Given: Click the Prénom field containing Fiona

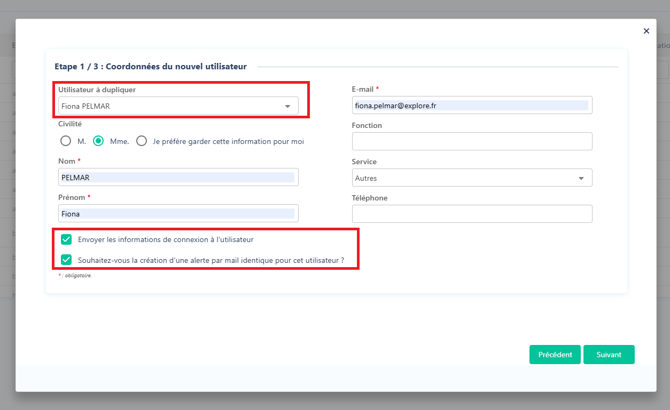Looking at the screenshot, I should 178,214.
